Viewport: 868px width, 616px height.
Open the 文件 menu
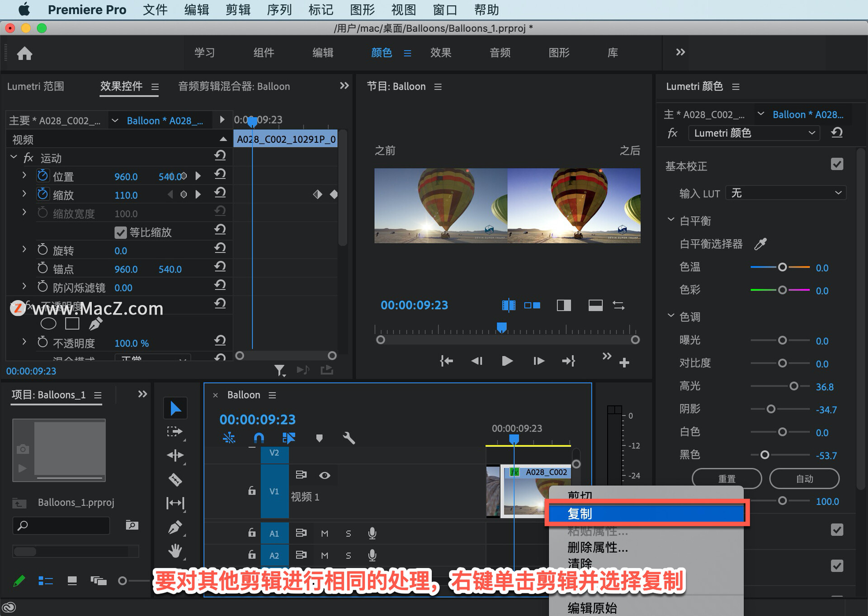[155, 9]
